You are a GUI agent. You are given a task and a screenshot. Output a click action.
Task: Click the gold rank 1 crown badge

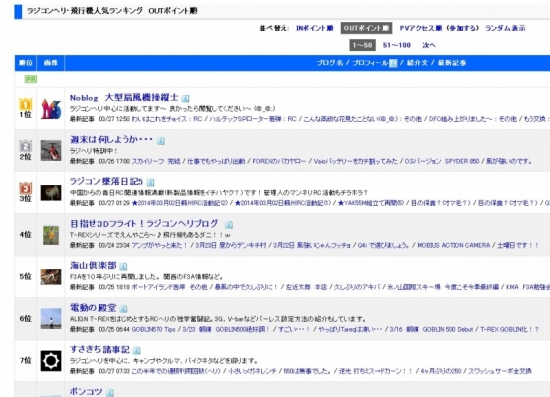point(25,104)
